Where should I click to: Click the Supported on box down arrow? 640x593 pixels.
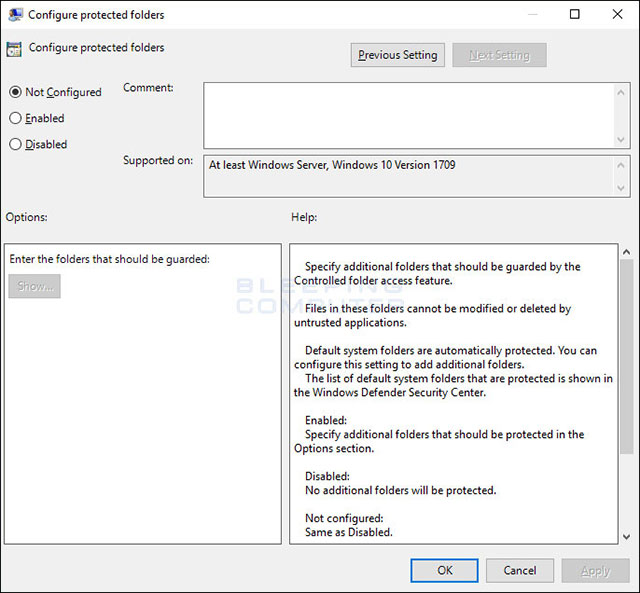click(x=621, y=188)
